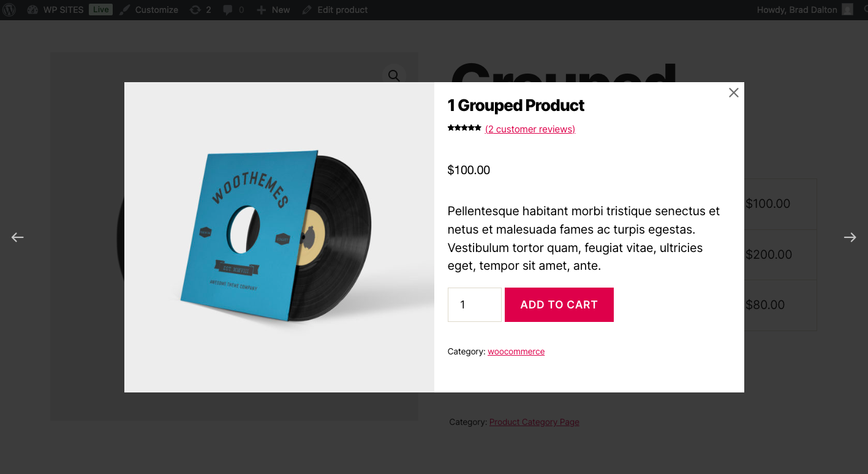Go to the previous product with left arrow

(x=17, y=237)
